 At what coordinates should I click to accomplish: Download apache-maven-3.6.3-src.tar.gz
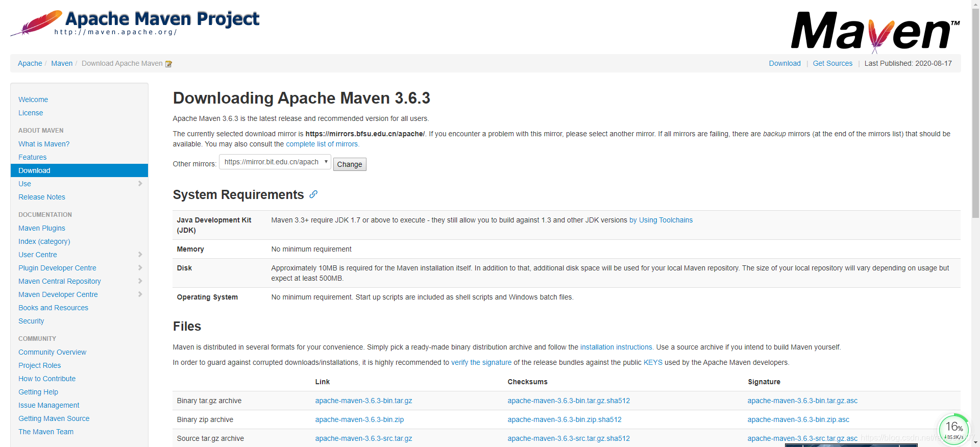click(363, 438)
